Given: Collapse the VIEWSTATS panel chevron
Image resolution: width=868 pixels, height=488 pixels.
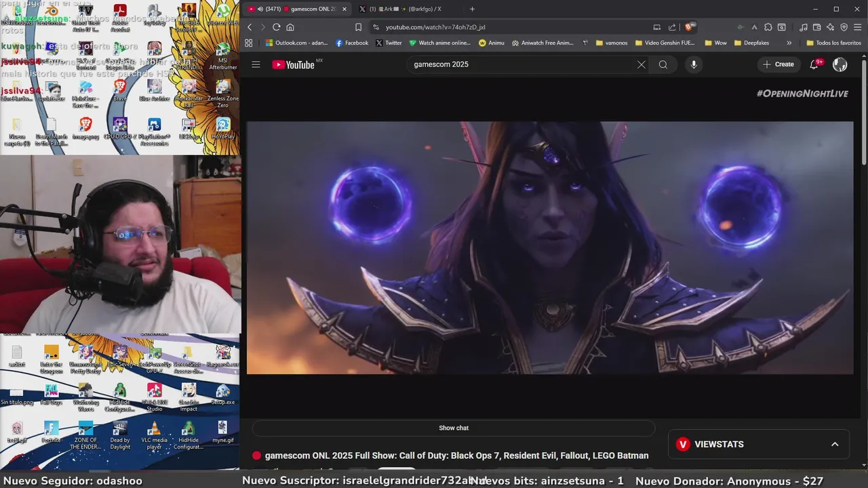Looking at the screenshot, I should 835,444.
